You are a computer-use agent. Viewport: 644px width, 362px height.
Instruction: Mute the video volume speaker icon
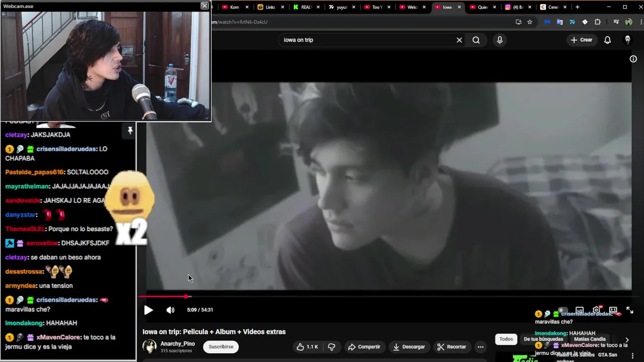click(171, 310)
